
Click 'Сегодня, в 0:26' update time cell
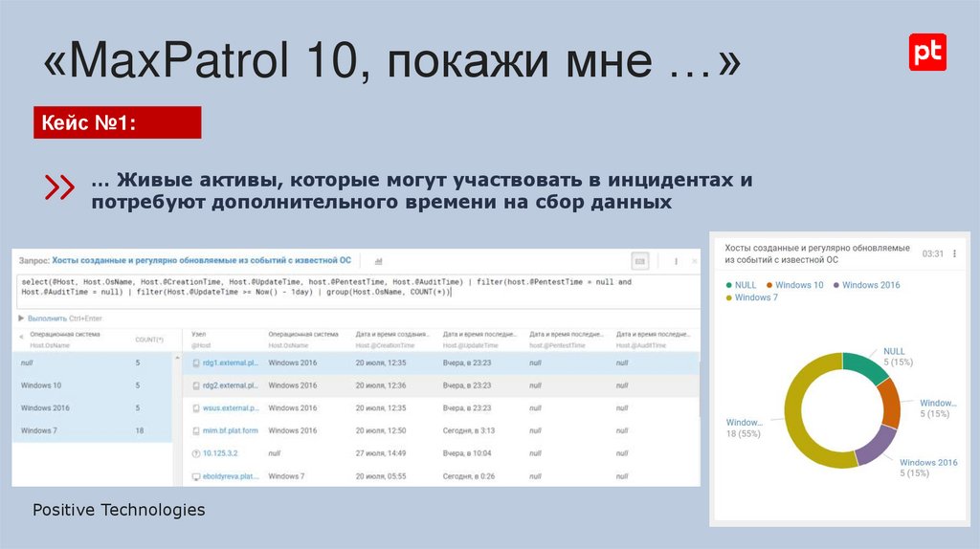coord(469,476)
